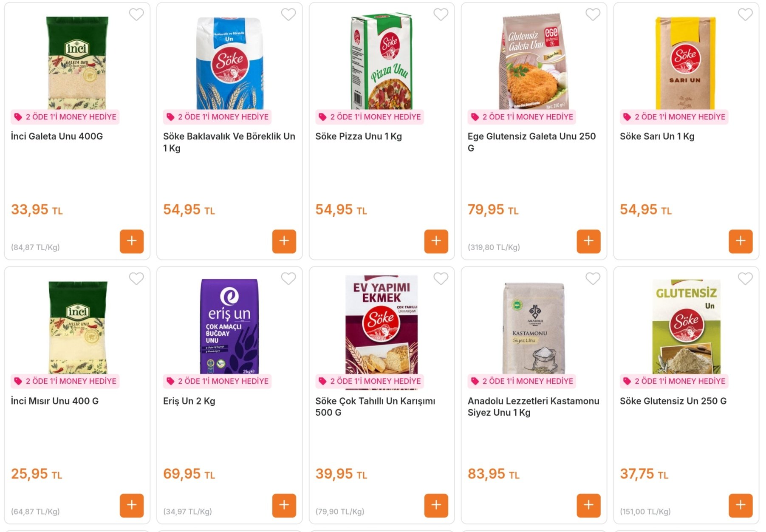Open Söke Pizza Unu 1 Kg product title
The width and height of the screenshot is (766, 532).
pyautogui.click(x=359, y=136)
